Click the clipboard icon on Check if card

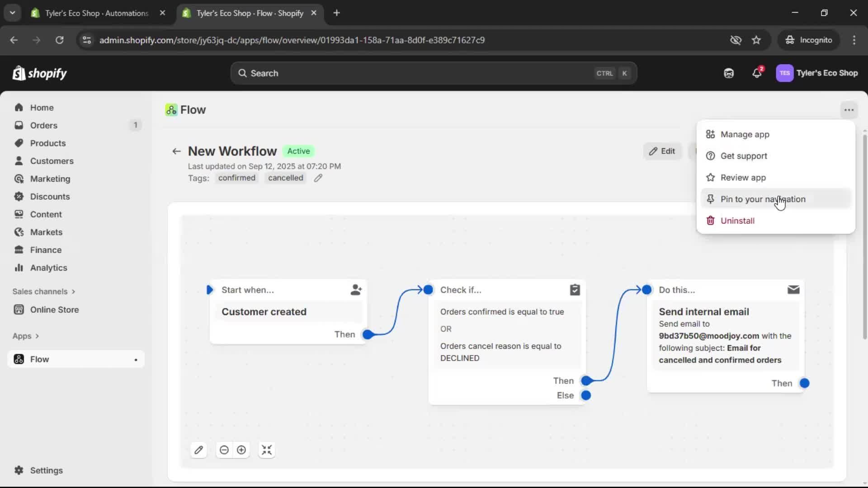click(x=575, y=290)
